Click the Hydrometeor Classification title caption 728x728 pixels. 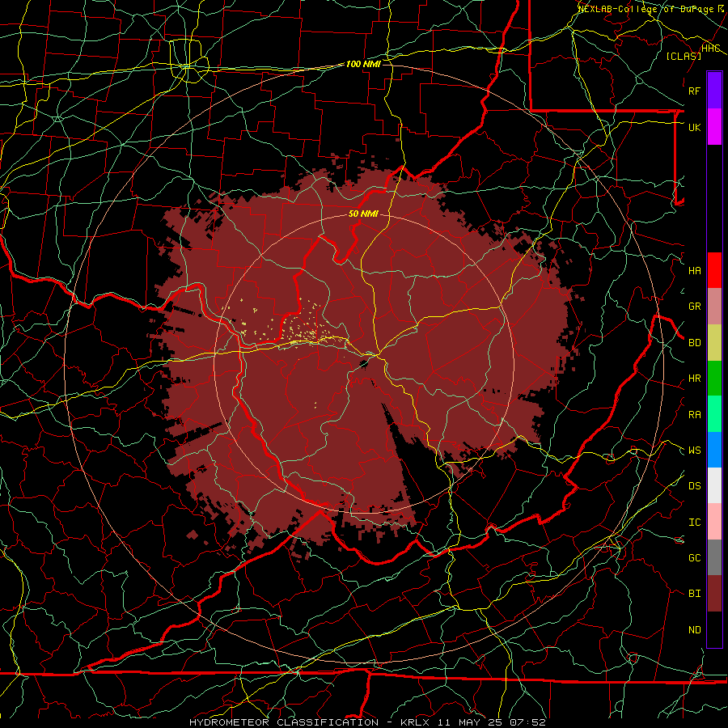367,722
